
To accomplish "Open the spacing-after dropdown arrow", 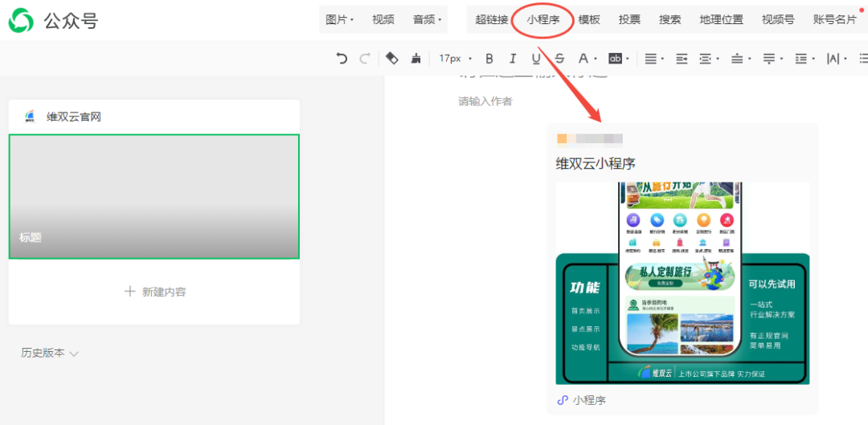I will [x=781, y=59].
